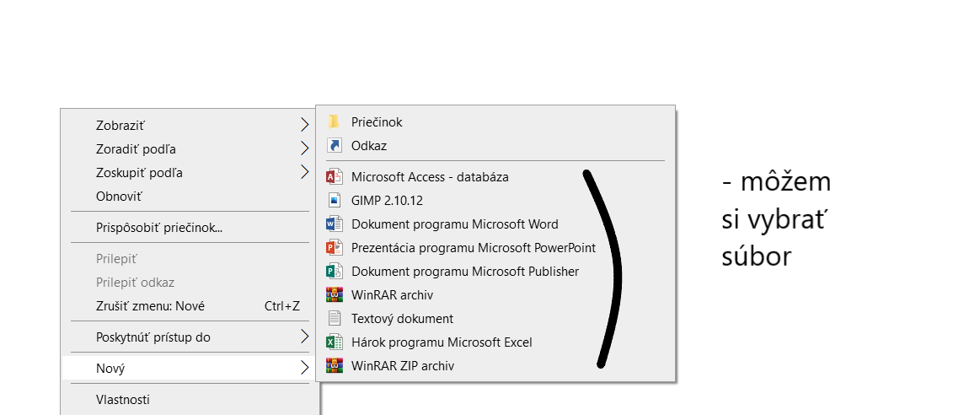Open the Zoskupiť podľa menu entry
Viewport: 980px width, 415px height.
tap(190, 172)
